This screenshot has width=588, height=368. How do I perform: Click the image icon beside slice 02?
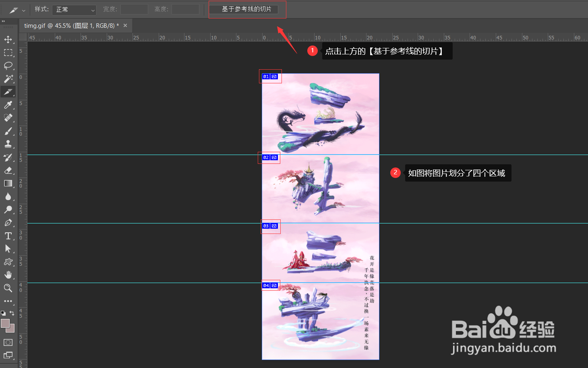[274, 157]
